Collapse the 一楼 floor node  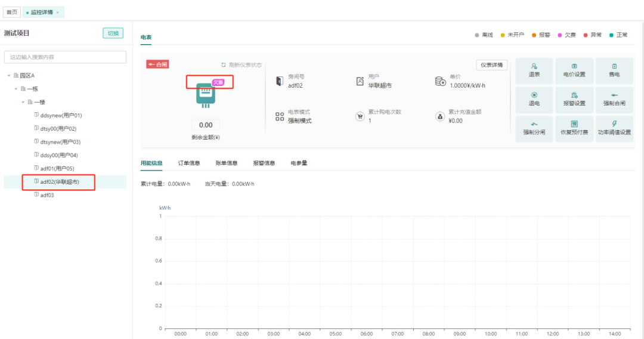click(23, 102)
